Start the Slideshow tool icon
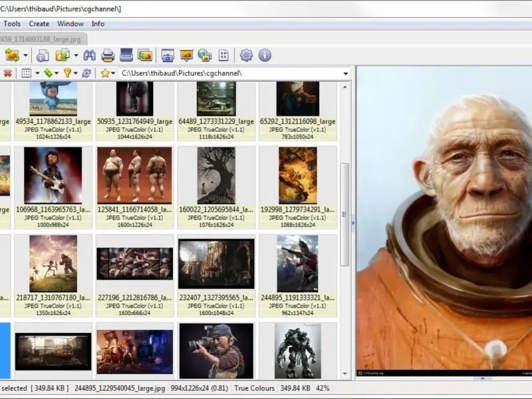 coord(186,55)
